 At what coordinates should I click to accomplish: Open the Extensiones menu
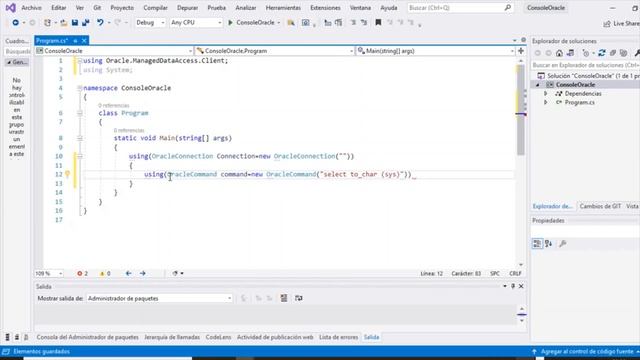pyautogui.click(x=325, y=8)
